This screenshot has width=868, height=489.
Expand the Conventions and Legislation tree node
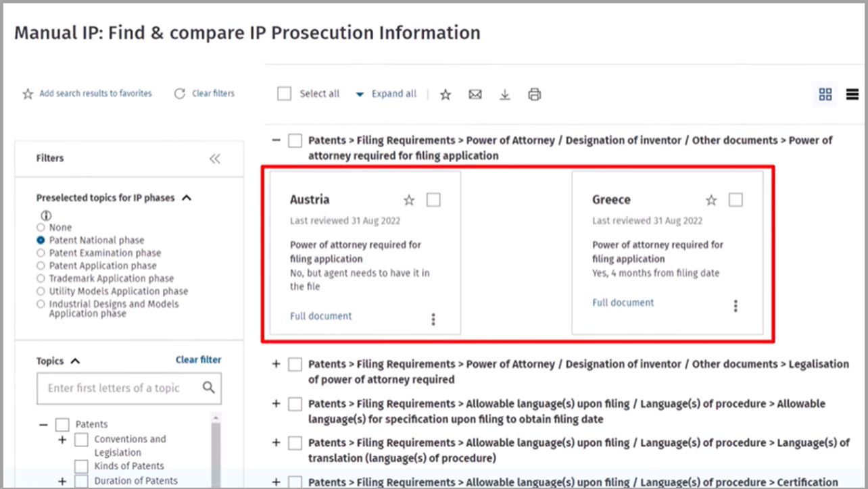click(x=62, y=440)
